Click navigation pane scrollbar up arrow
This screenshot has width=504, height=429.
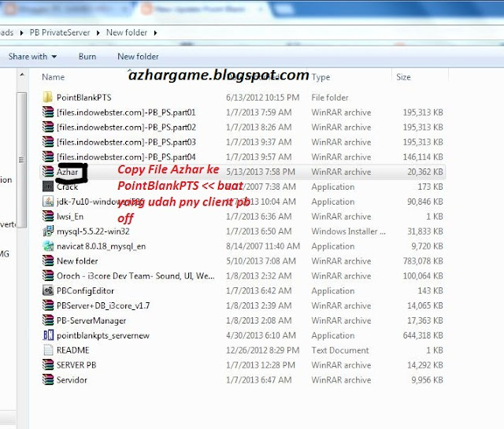pyautogui.click(x=22, y=76)
